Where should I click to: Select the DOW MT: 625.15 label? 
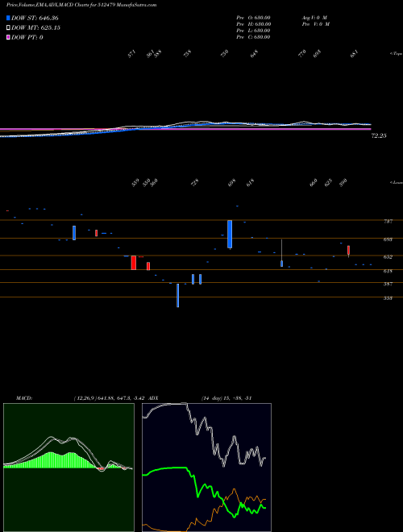click(35, 27)
